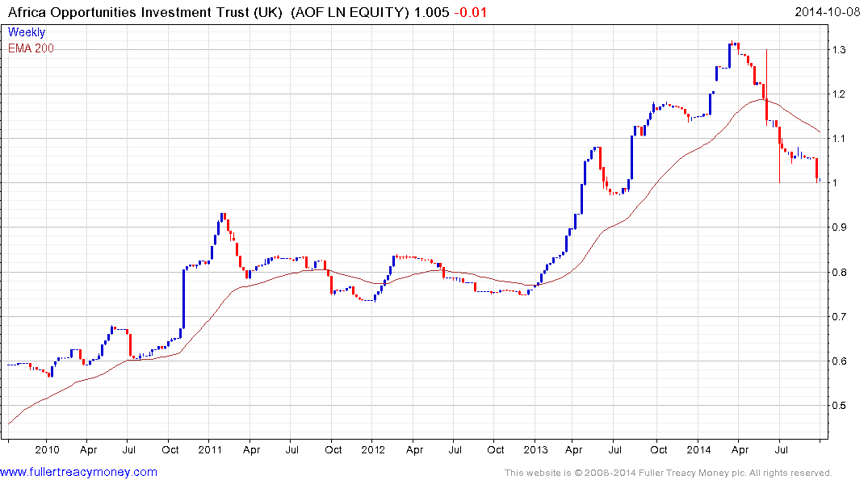Click the 2012 year label on time axis
Image resolution: width=868 pixels, height=484 pixels.
(x=373, y=449)
